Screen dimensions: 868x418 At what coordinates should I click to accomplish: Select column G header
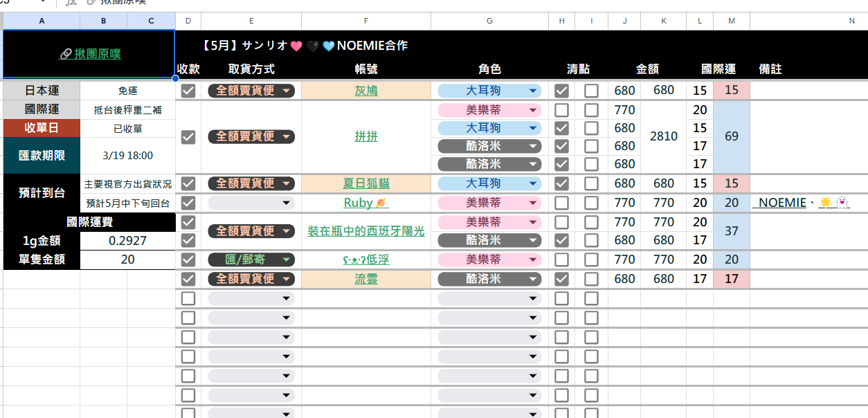click(x=489, y=21)
